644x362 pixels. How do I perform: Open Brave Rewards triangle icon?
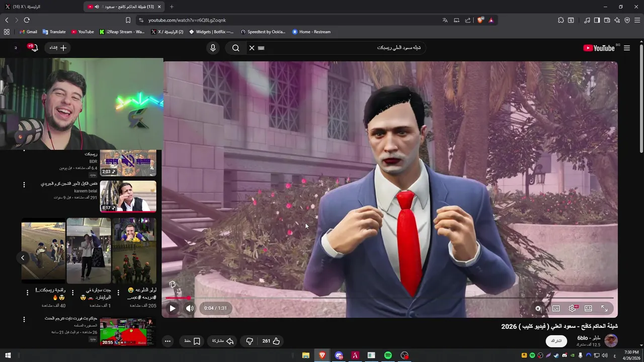click(491, 20)
